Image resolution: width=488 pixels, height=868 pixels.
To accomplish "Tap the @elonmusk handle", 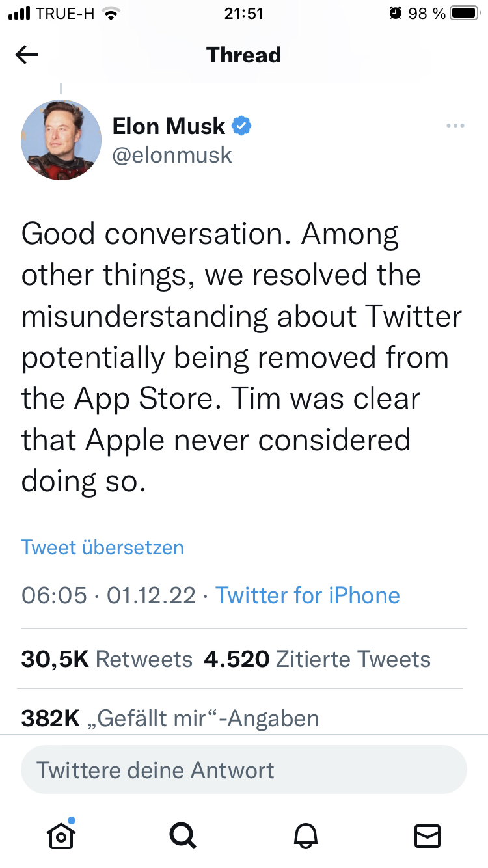I will [x=172, y=156].
